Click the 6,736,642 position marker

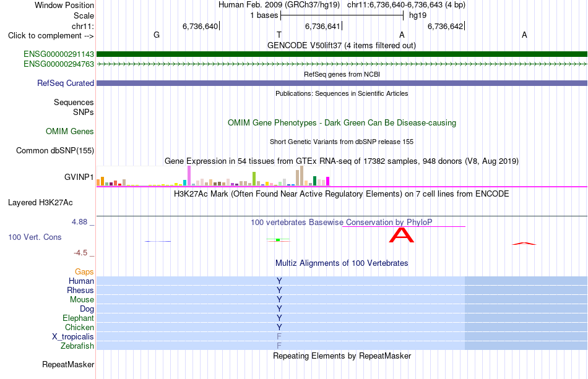(446, 26)
